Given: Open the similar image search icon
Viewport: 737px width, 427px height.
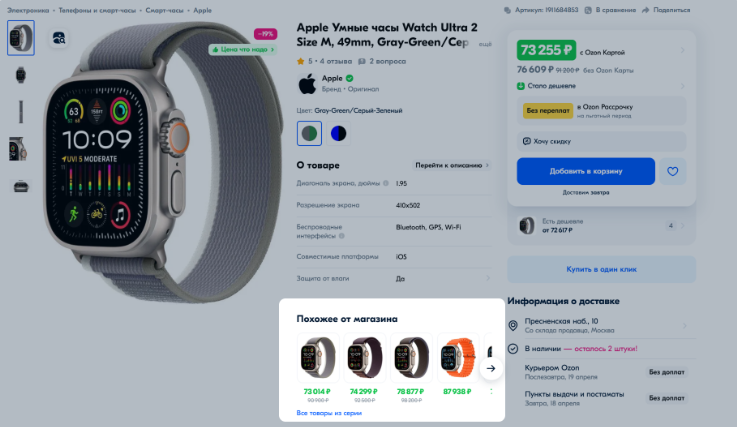Looking at the screenshot, I should [x=59, y=38].
